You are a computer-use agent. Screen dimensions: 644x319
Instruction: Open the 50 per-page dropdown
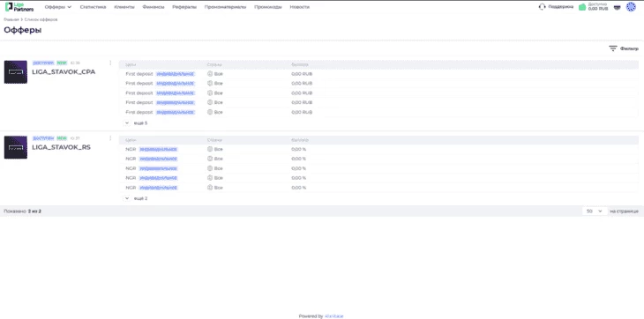pyautogui.click(x=595, y=211)
